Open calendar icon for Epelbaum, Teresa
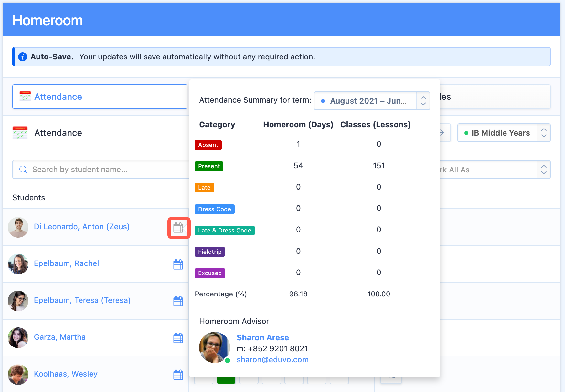The image size is (565, 392). click(x=178, y=301)
